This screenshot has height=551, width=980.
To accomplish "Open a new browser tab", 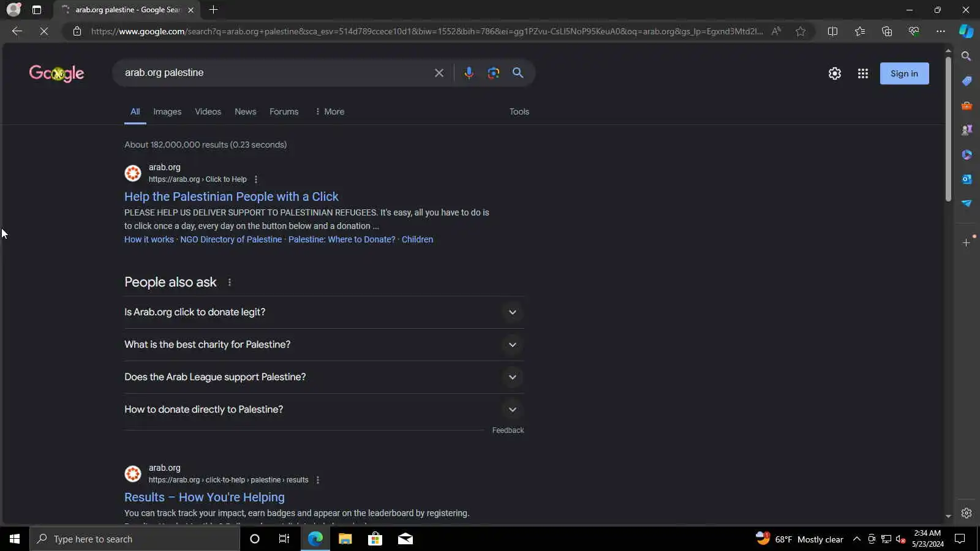I will tap(213, 10).
